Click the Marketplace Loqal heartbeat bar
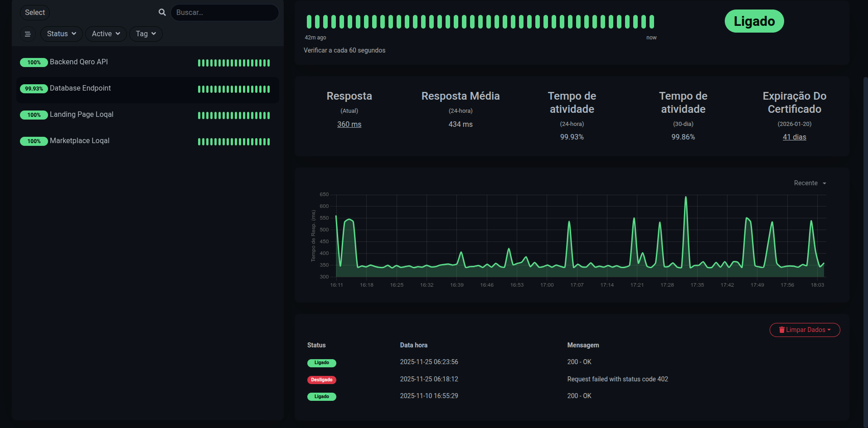Viewport: 868px width, 428px height. point(234,142)
